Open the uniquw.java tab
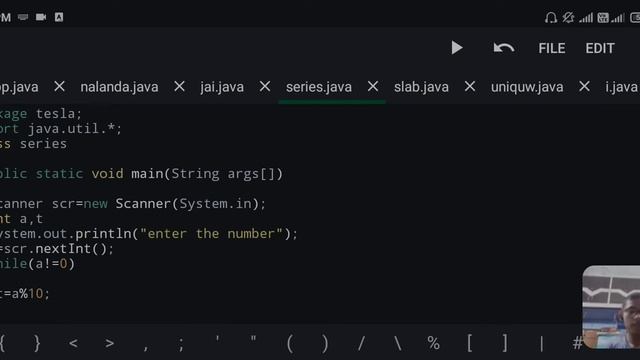 click(527, 87)
